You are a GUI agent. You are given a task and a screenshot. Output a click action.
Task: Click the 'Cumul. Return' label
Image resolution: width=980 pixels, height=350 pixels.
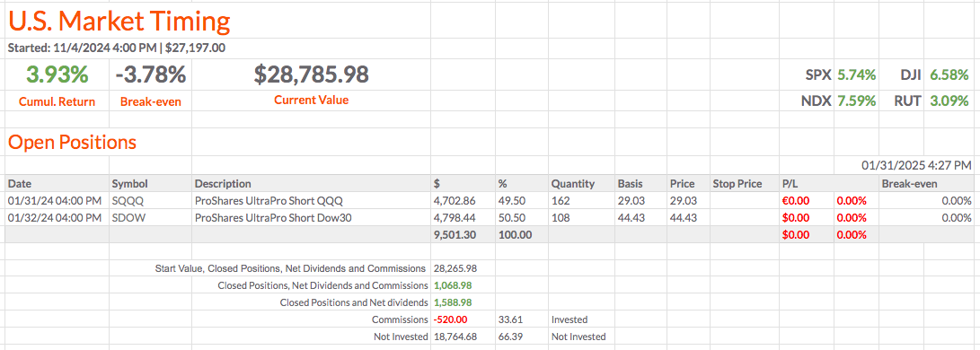point(57,101)
